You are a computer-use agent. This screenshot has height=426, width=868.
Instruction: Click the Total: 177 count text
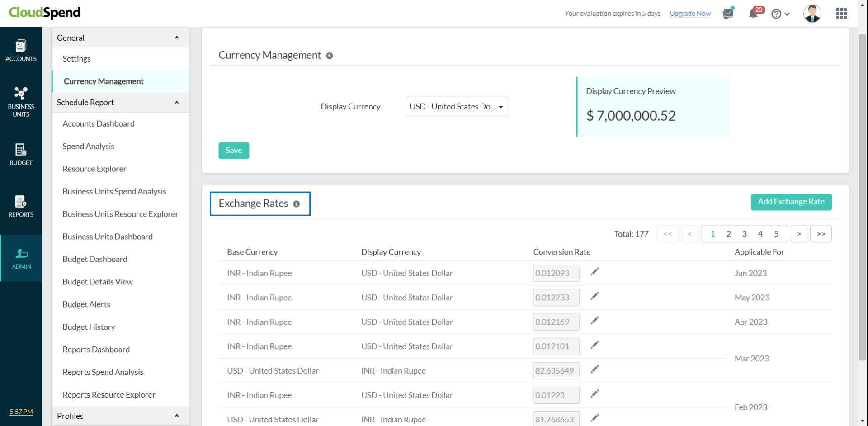pos(631,234)
